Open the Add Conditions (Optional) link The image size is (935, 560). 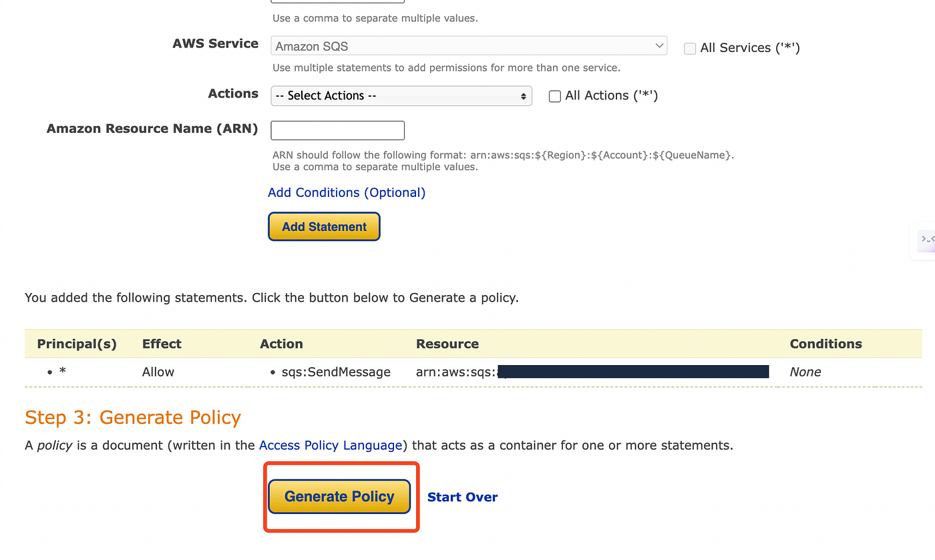tap(347, 192)
